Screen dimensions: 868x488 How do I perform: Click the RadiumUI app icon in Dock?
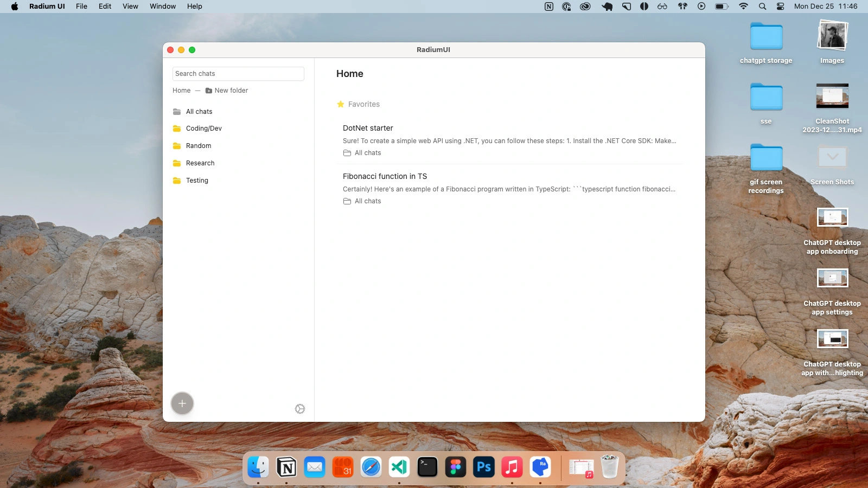[540, 467]
